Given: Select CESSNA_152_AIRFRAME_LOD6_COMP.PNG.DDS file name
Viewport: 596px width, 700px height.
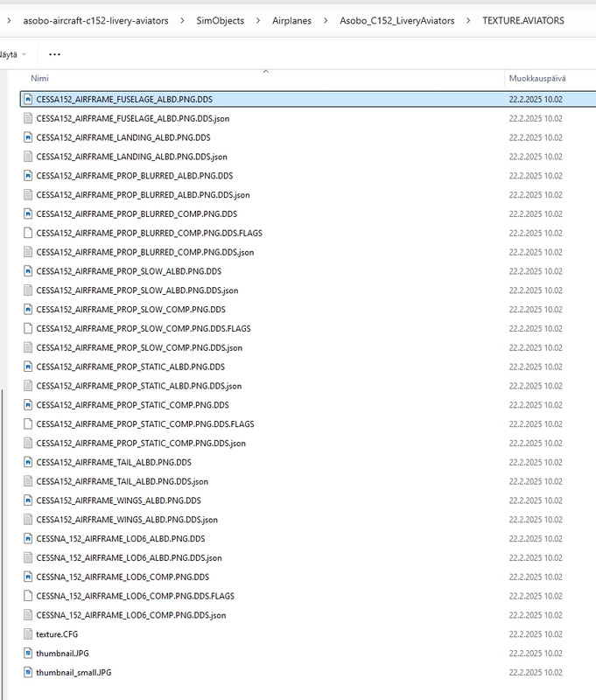Looking at the screenshot, I should click(x=123, y=577).
